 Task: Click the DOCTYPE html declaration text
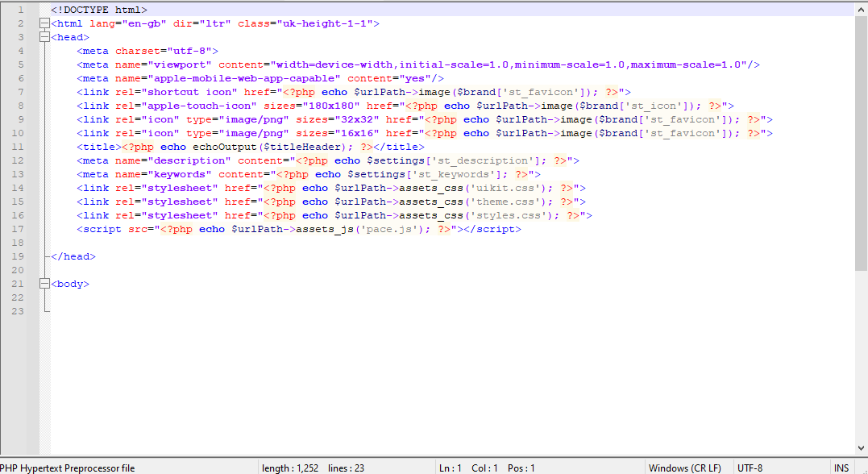99,10
